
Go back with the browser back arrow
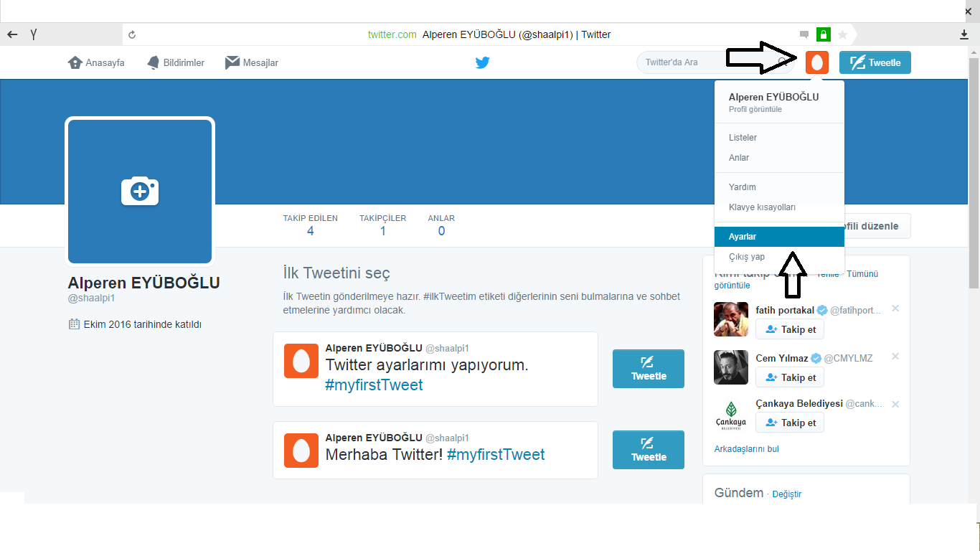[x=12, y=34]
